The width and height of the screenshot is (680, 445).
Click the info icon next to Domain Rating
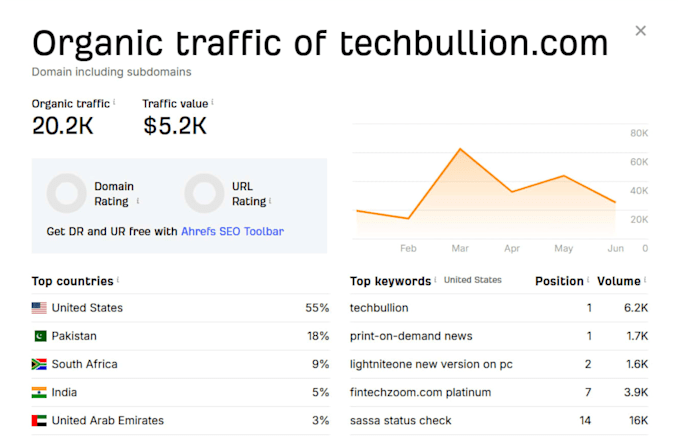tap(138, 201)
